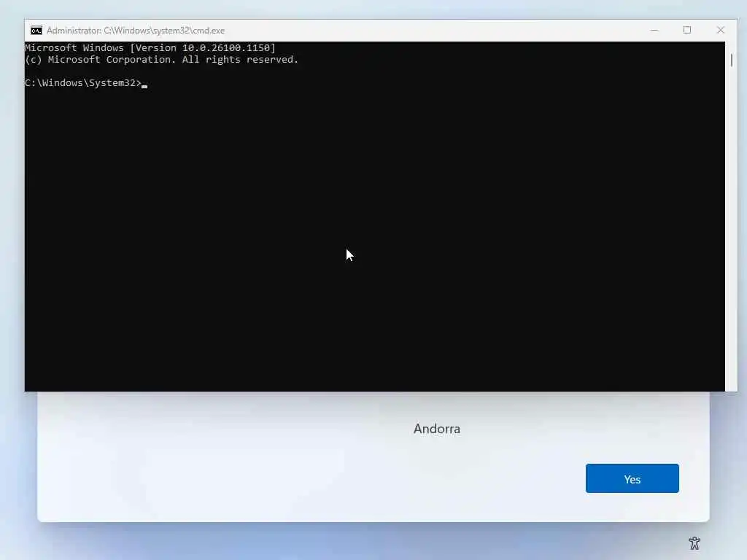Click the Yes button in setup window

(x=632, y=478)
